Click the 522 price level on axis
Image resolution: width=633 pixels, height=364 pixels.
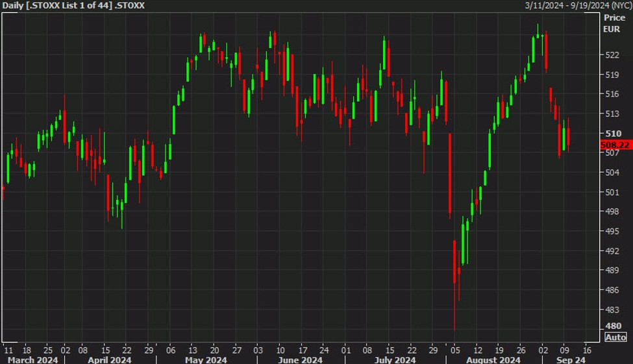point(612,55)
